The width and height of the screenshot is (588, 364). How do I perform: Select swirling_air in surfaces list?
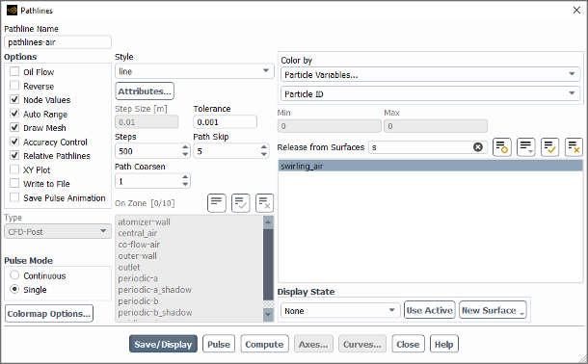pos(431,166)
